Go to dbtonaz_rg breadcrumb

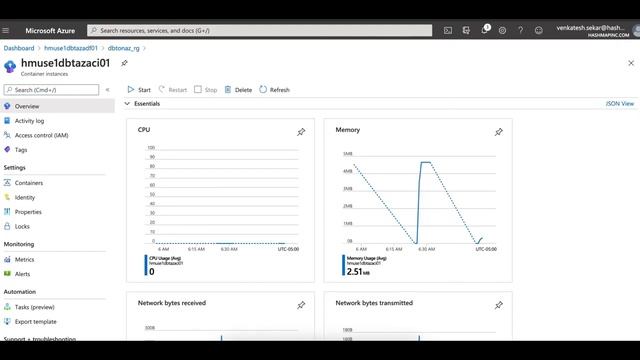click(123, 48)
